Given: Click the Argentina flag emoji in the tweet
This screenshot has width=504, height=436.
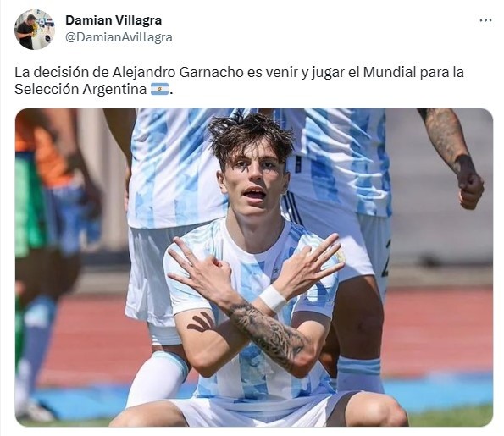Looking at the screenshot, I should pos(160,89).
